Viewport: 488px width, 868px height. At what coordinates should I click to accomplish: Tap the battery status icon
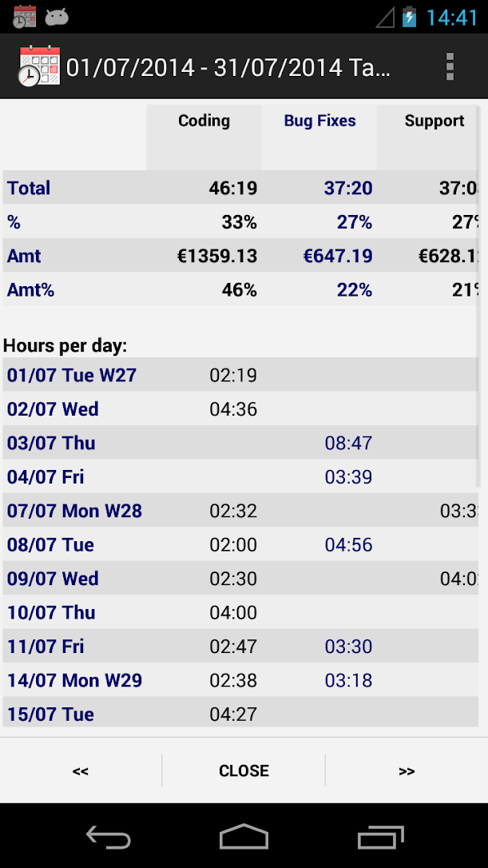pyautogui.click(x=410, y=17)
